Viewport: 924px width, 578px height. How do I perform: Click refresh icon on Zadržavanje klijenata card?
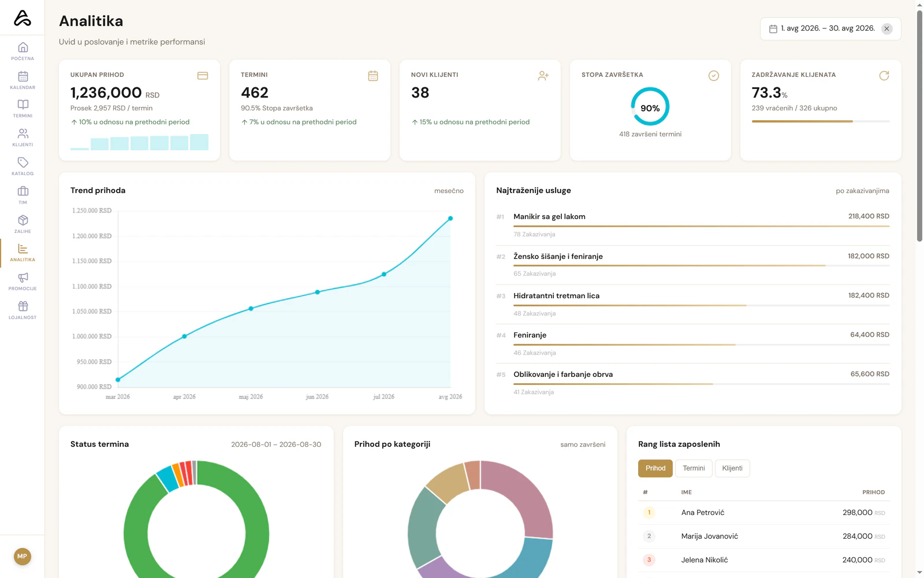pos(884,76)
